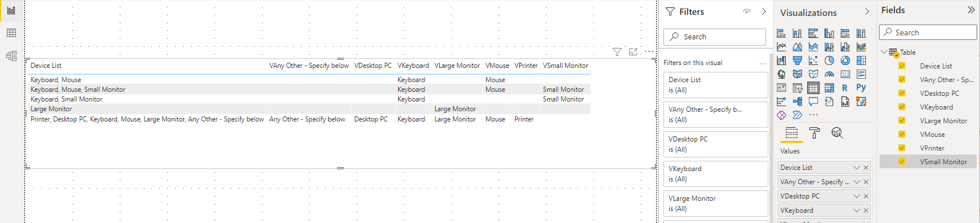
Task: Select Funnel chart visualization
Action: (797, 60)
